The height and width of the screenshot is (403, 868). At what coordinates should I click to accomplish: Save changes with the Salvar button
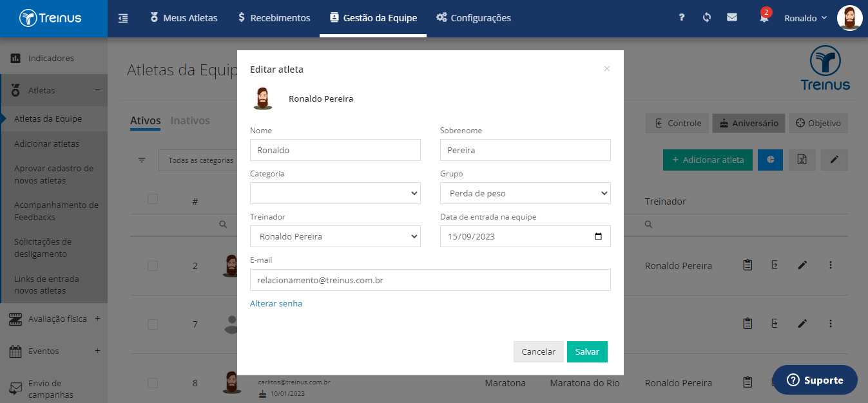(587, 351)
